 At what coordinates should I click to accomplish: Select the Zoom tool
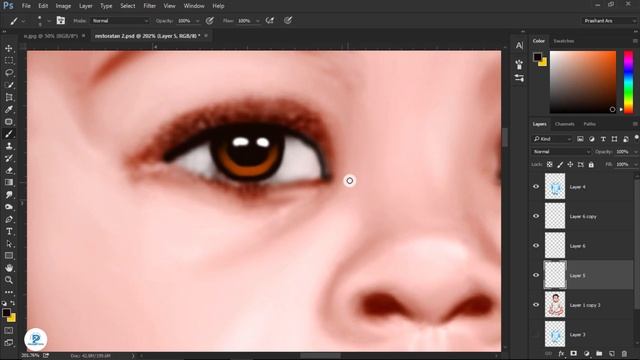coord(9,280)
